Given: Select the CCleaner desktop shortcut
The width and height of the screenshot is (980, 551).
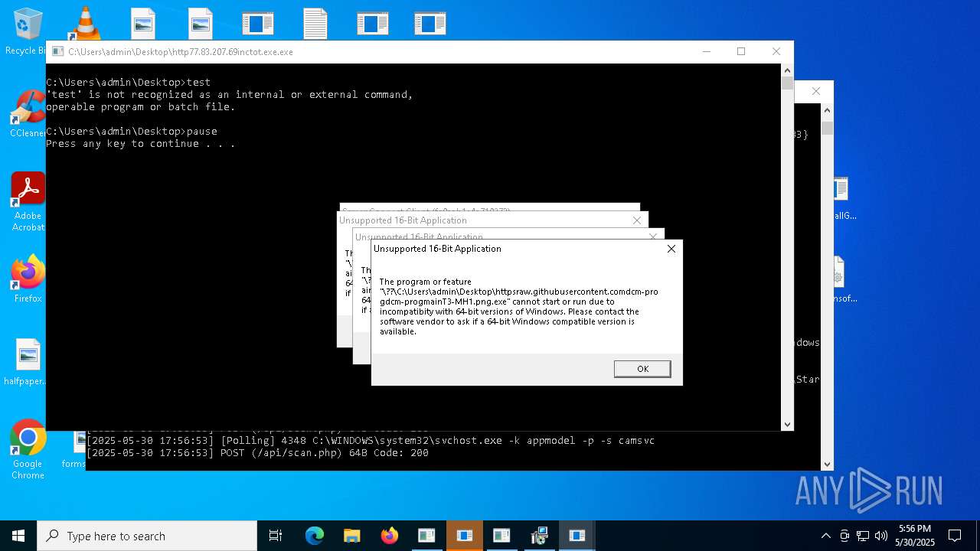Looking at the screenshot, I should tap(28, 115).
